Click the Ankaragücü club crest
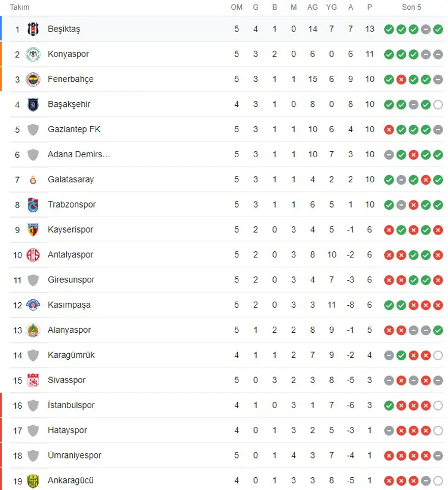This screenshot has width=448, height=490. click(33, 480)
